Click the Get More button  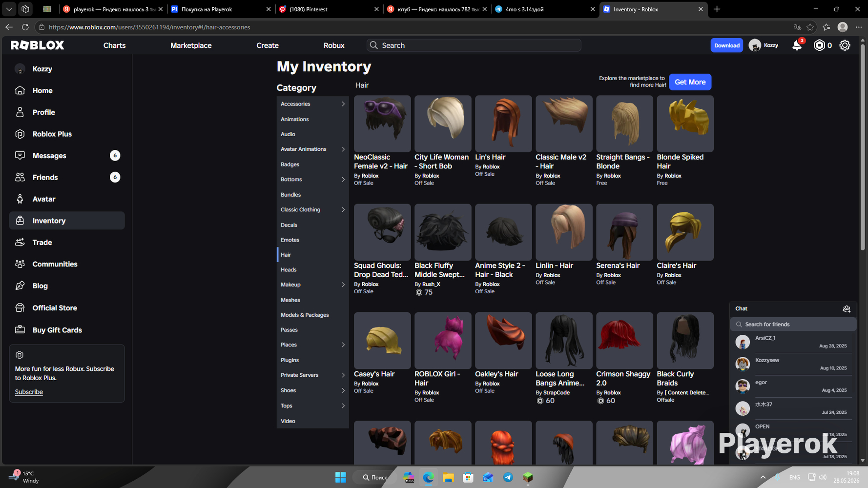point(690,82)
